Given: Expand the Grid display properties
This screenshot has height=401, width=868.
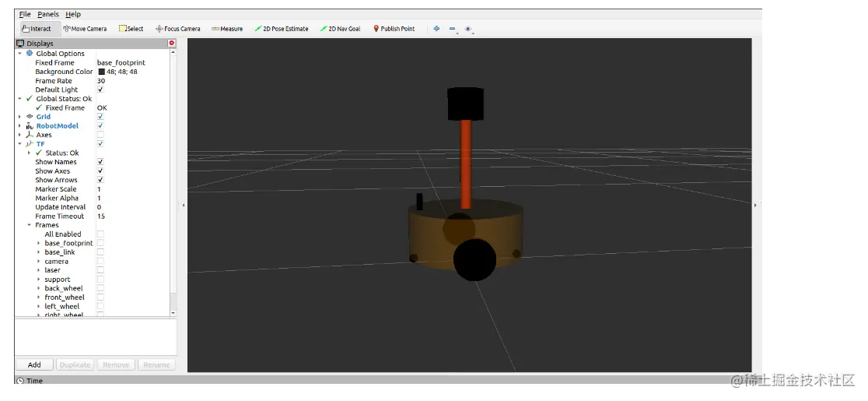Looking at the screenshot, I should (x=20, y=117).
